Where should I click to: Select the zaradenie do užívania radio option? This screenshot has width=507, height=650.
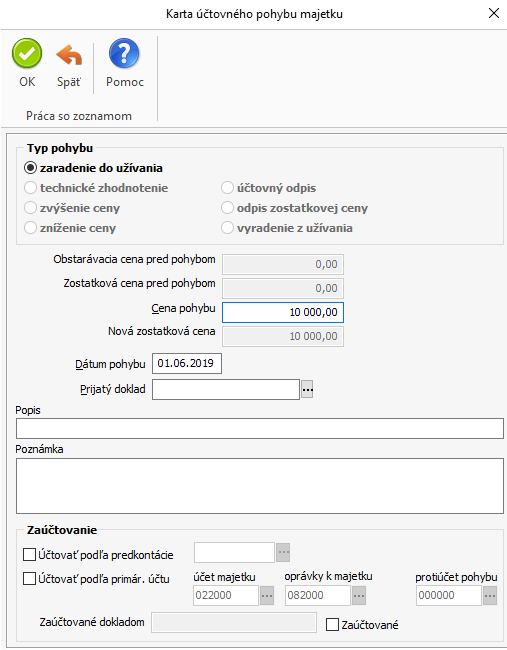coord(30,168)
